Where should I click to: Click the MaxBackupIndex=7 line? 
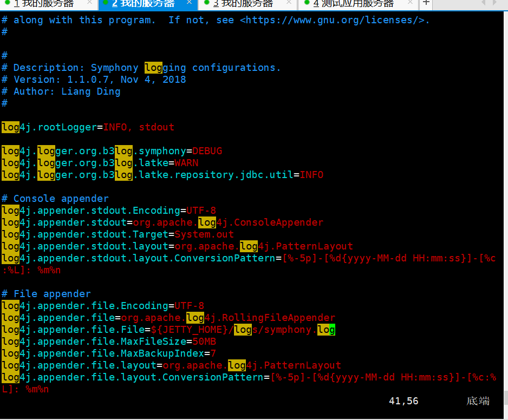click(x=108, y=353)
